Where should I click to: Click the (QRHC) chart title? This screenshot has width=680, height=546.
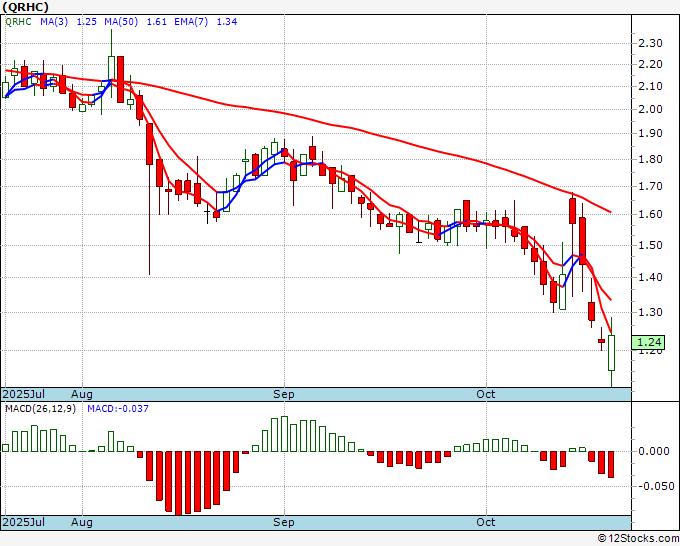[x=25, y=7]
